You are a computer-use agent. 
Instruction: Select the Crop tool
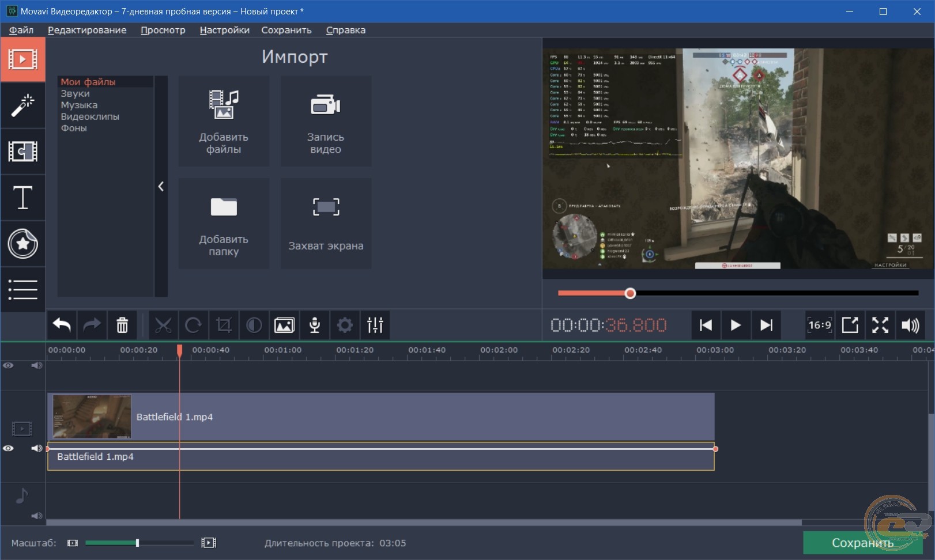pyautogui.click(x=224, y=326)
